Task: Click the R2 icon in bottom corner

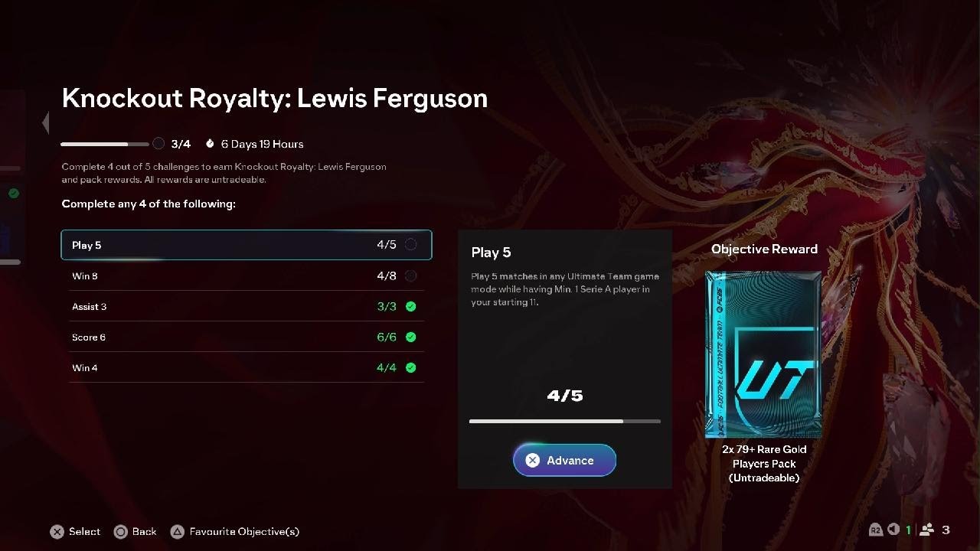Action: point(876,530)
